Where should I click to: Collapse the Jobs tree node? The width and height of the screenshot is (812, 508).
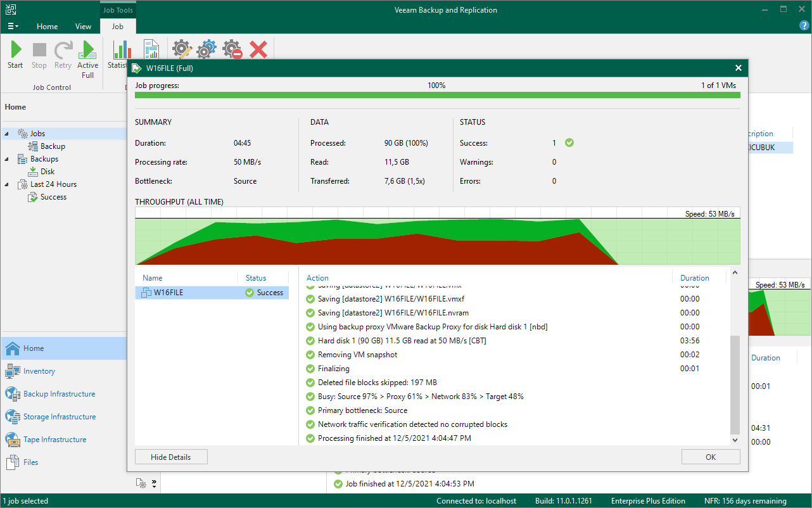(x=7, y=134)
